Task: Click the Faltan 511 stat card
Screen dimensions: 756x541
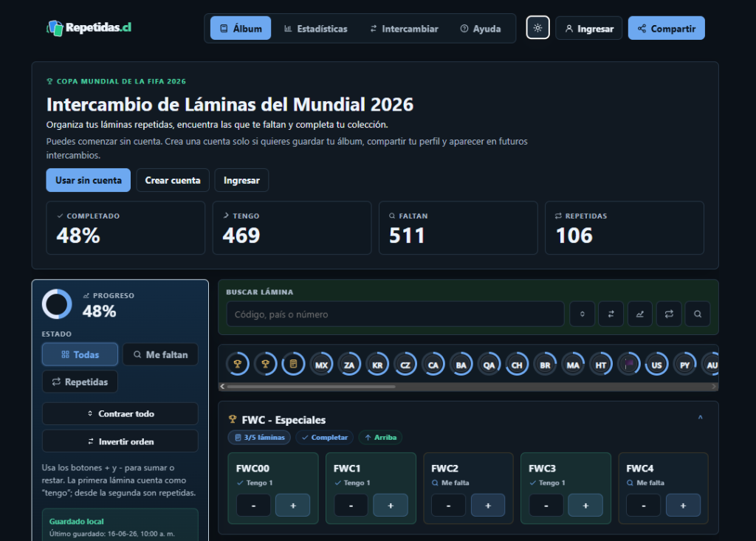Action: [458, 227]
